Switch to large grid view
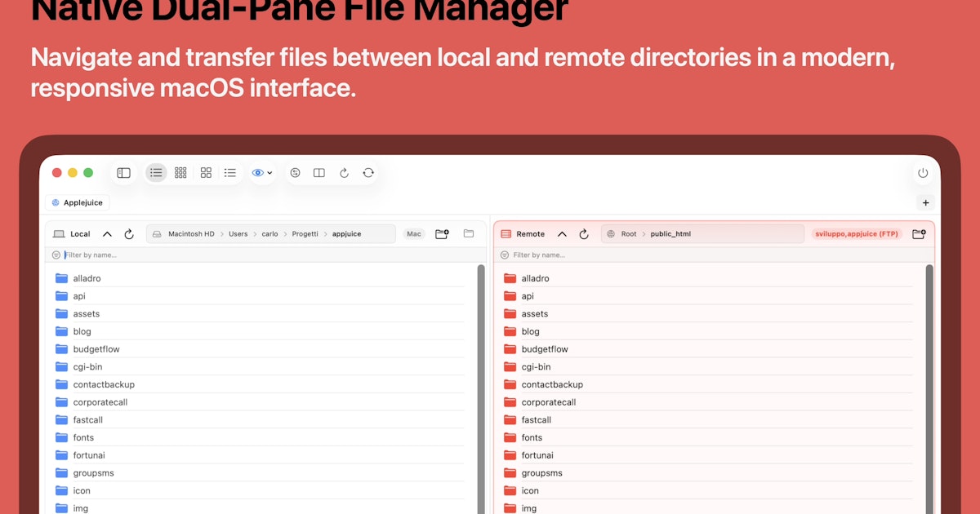This screenshot has width=980, height=514. 206,173
